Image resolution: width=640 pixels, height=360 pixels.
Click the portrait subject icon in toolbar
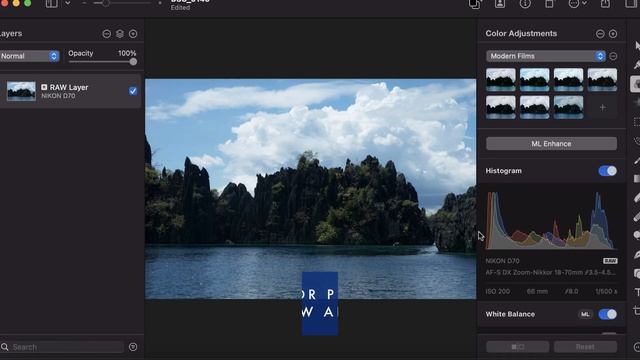tap(500, 4)
